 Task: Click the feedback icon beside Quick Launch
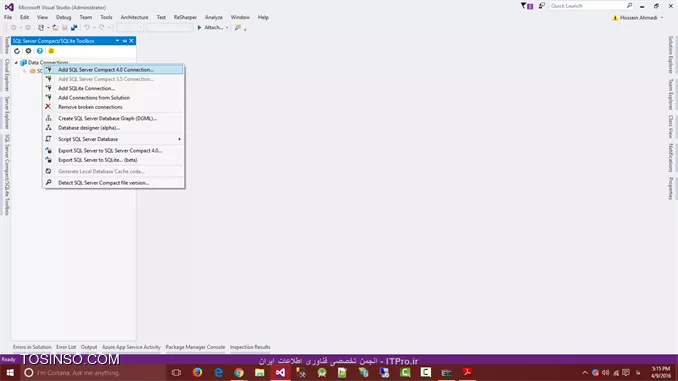541,6
